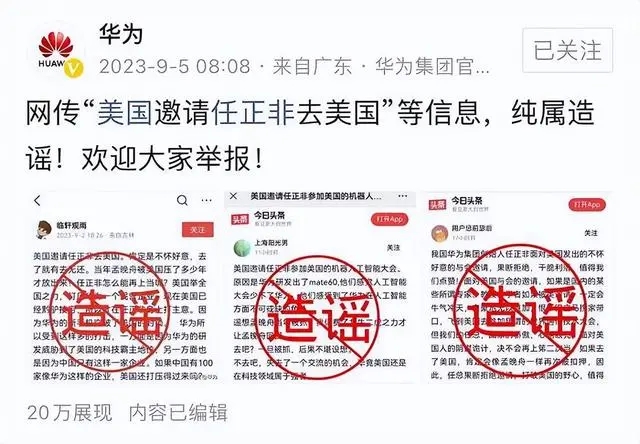Open the 华为 account name
Viewport: 640px width, 444px height.
(121, 34)
